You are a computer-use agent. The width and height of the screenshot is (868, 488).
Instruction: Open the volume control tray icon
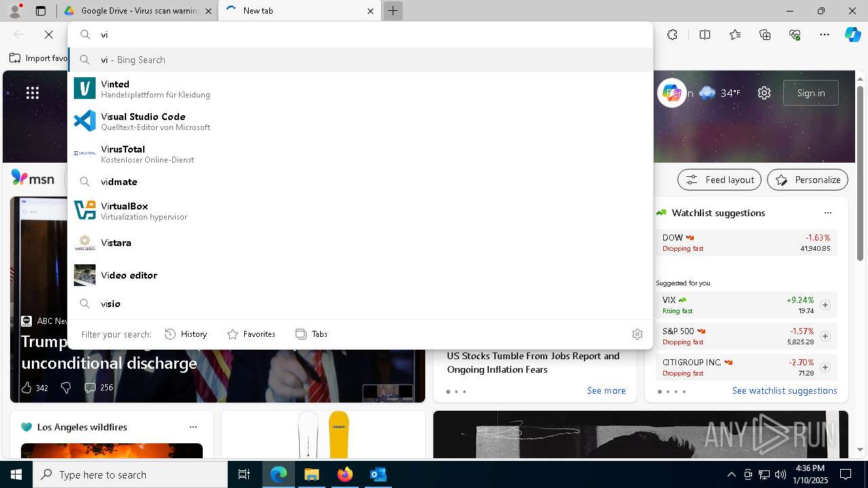pos(781,474)
